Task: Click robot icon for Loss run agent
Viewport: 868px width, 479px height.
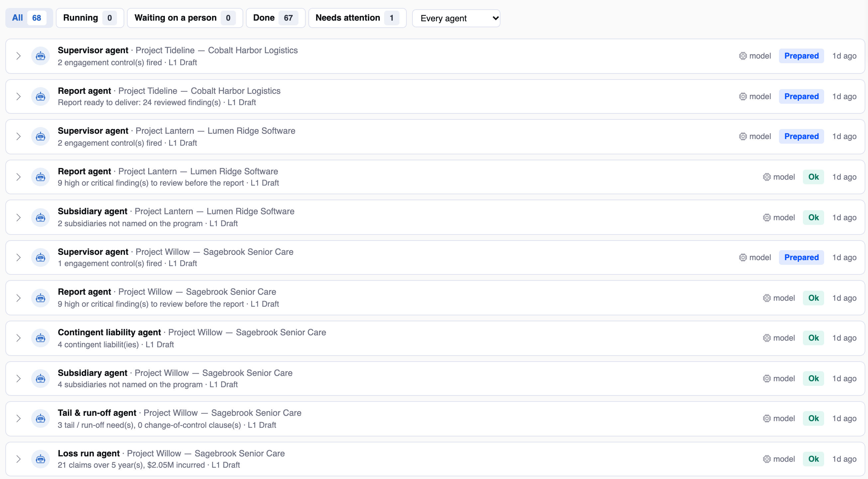Action: 41,459
